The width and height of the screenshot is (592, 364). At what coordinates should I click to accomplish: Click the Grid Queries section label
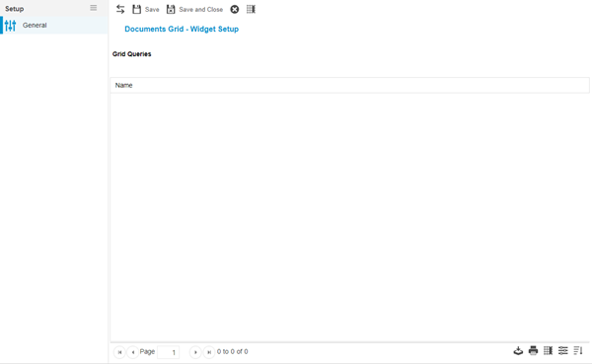[x=132, y=54]
